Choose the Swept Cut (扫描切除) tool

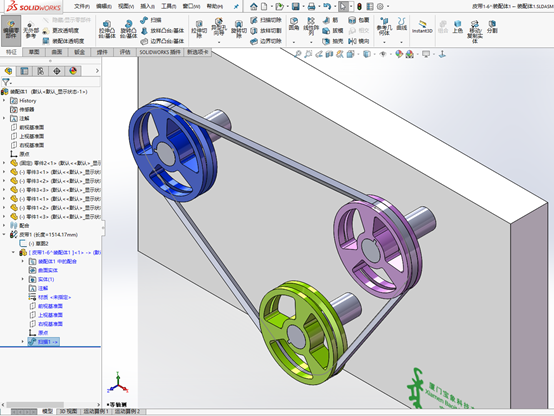point(266,20)
